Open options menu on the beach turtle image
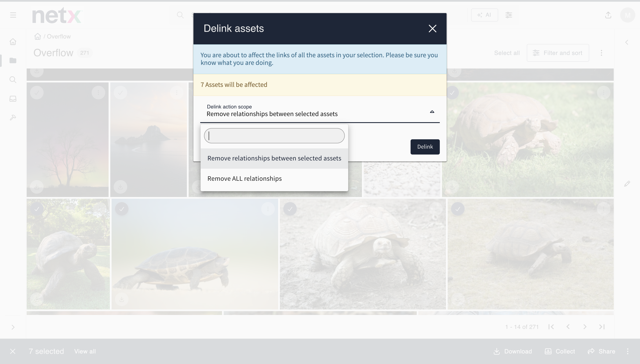 click(268, 209)
